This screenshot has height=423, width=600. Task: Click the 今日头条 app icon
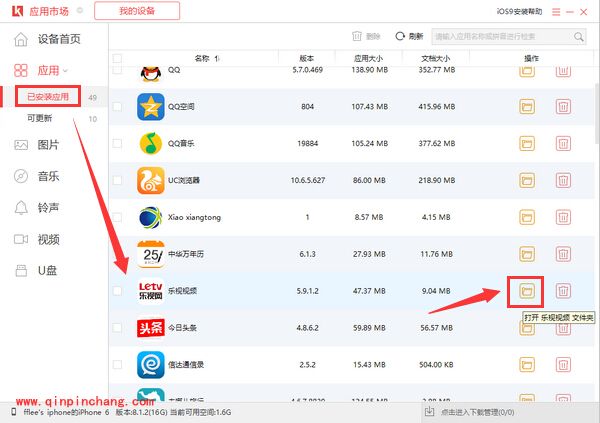tap(151, 328)
